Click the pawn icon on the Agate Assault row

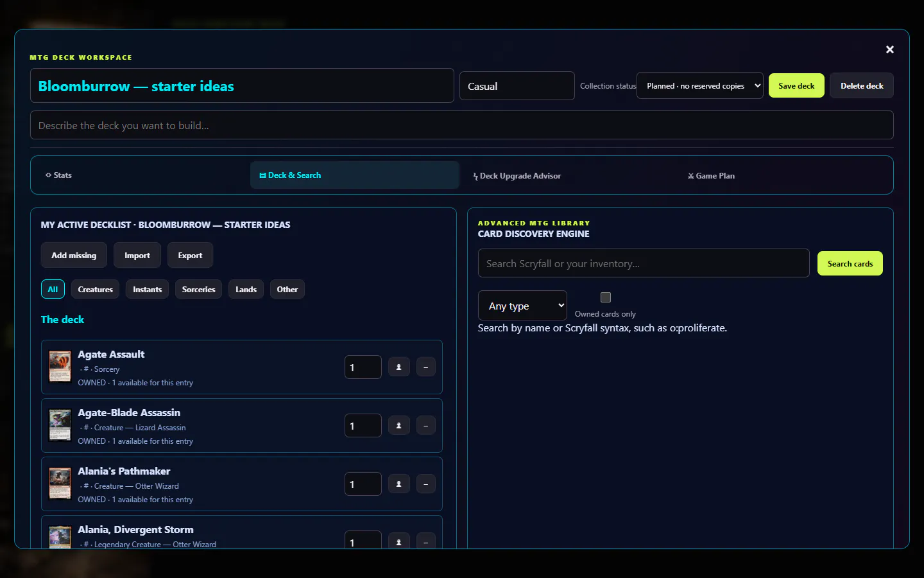(x=398, y=367)
